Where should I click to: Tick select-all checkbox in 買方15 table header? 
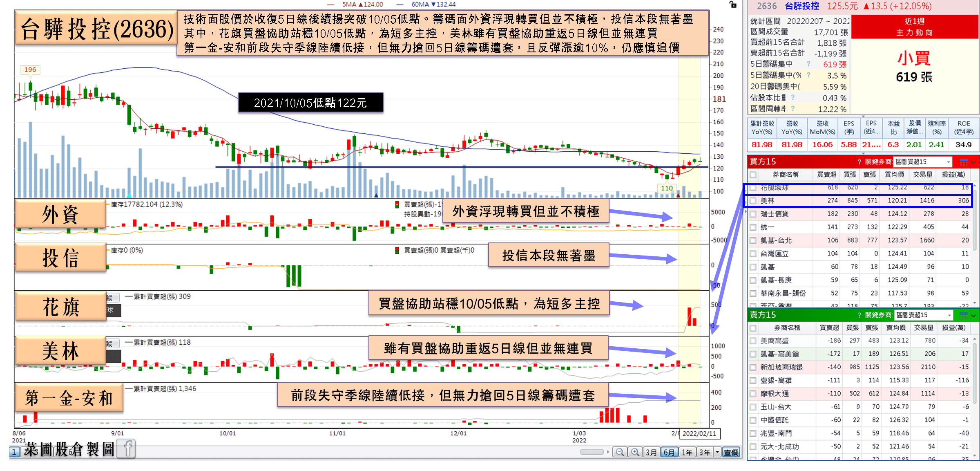pyautogui.click(x=753, y=175)
